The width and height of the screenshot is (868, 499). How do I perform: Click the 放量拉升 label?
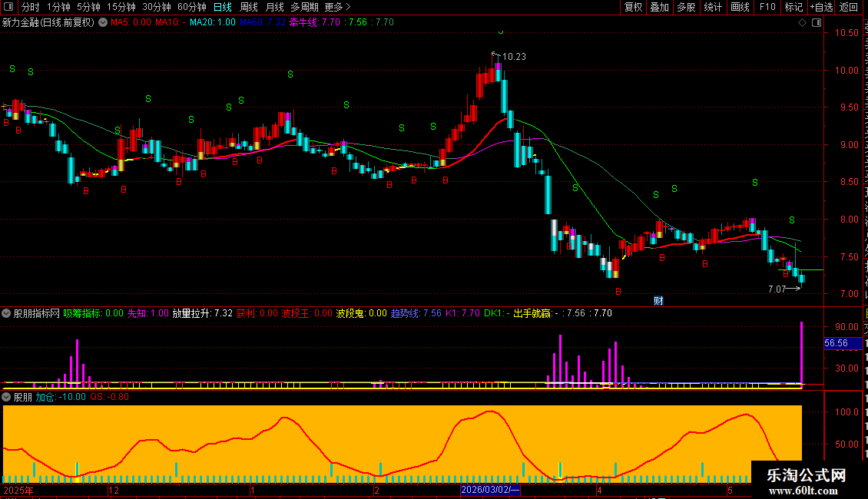[x=203, y=313]
